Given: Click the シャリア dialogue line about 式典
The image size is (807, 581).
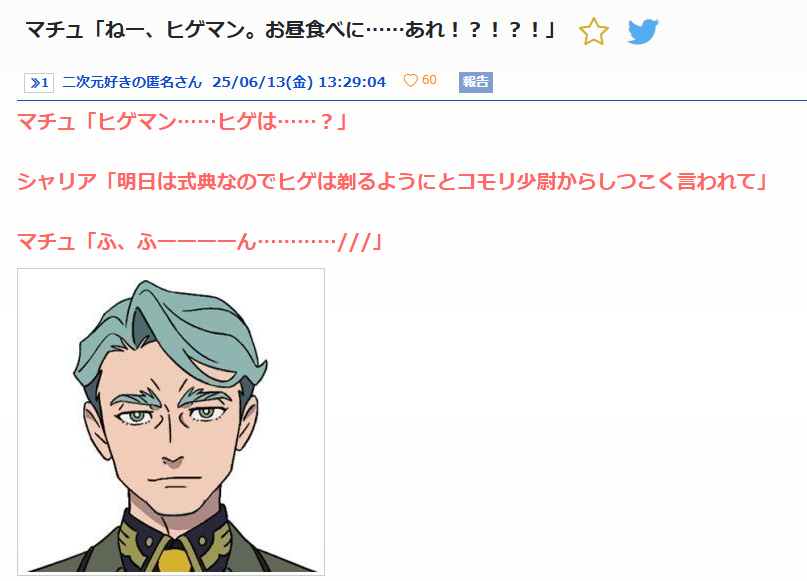Looking at the screenshot, I should pos(393,182).
